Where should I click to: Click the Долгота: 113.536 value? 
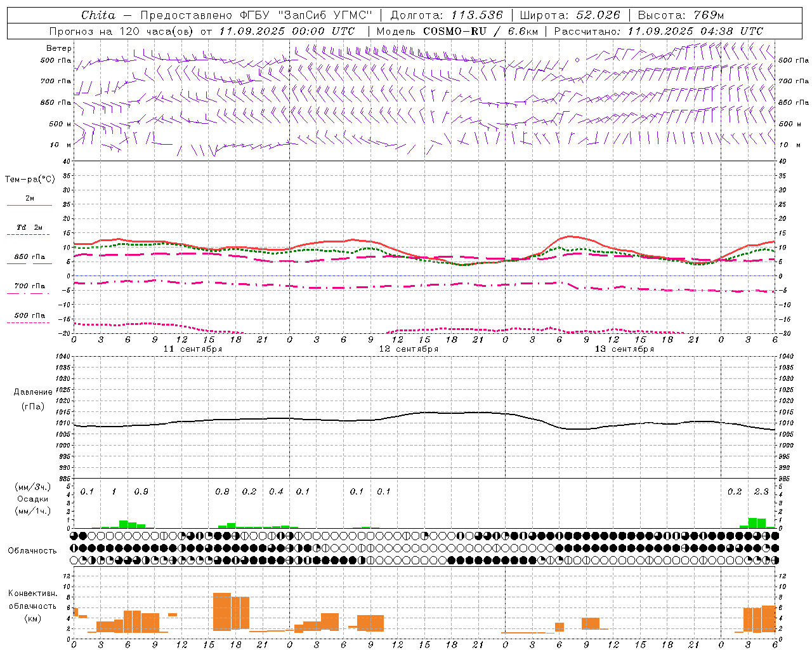pyautogui.click(x=447, y=15)
